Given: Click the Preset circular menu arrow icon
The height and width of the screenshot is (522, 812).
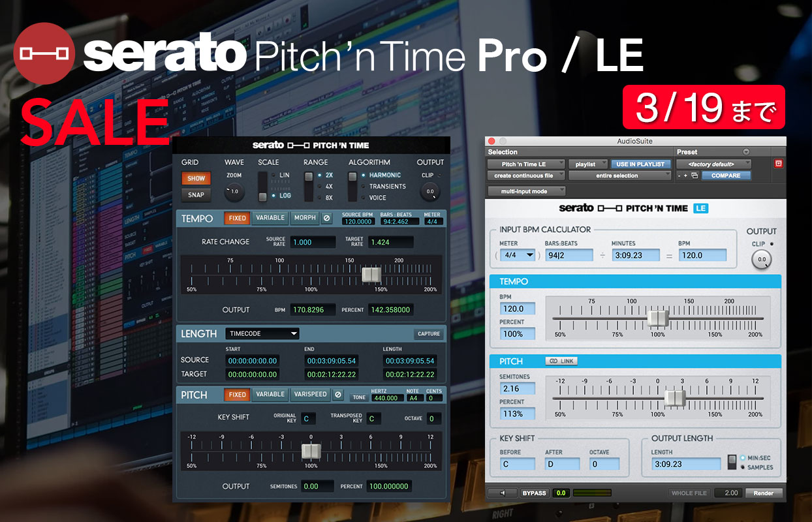Looking at the screenshot, I should [x=746, y=152].
